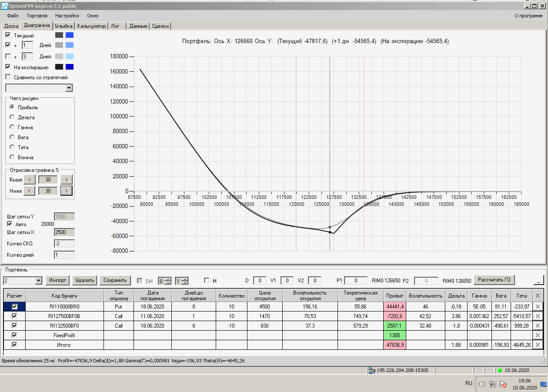Image resolution: width=548 pixels, height=392 pixels.
Task: Open the strategy comparison dropdown
Action: click(x=69, y=88)
